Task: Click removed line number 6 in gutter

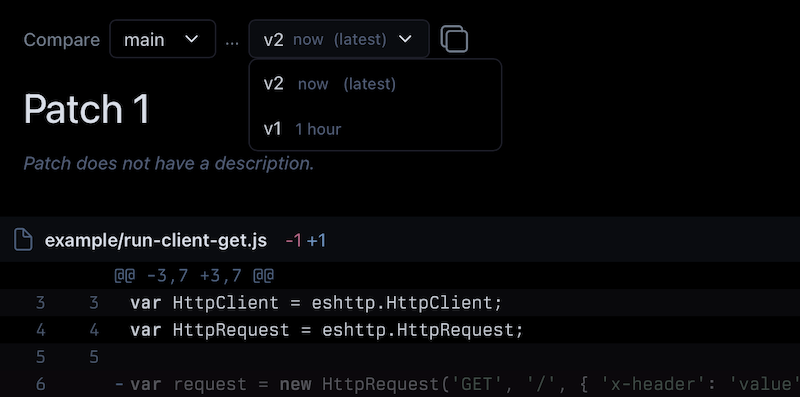Action: coord(40,384)
